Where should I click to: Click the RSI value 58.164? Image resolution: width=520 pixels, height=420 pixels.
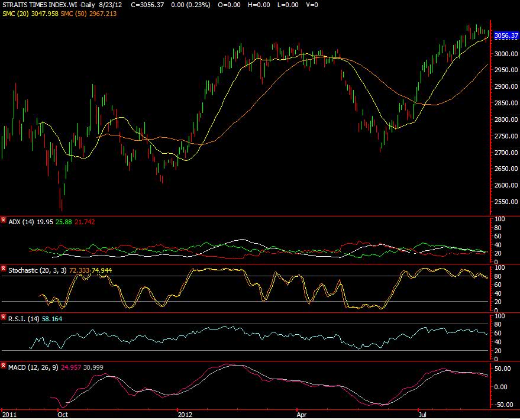pyautogui.click(x=52, y=319)
